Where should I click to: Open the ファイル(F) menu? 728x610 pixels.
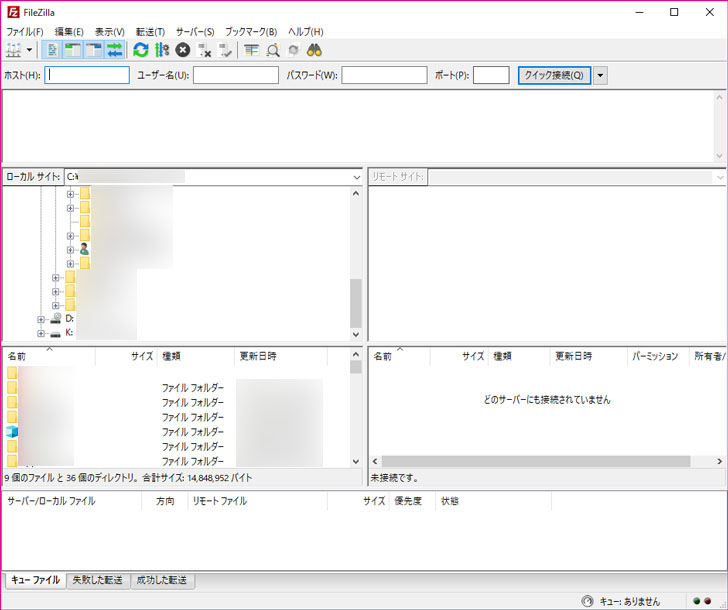tap(25, 32)
